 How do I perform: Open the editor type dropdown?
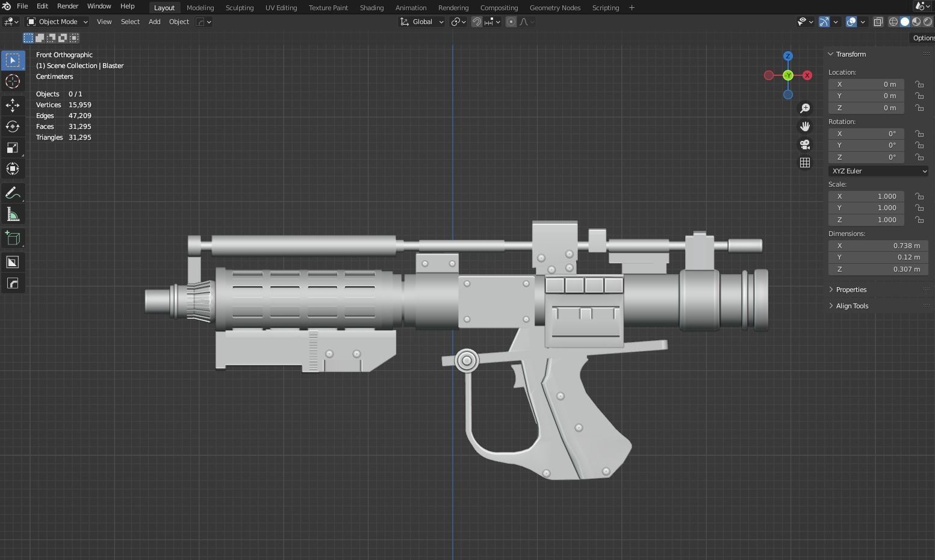(x=11, y=22)
